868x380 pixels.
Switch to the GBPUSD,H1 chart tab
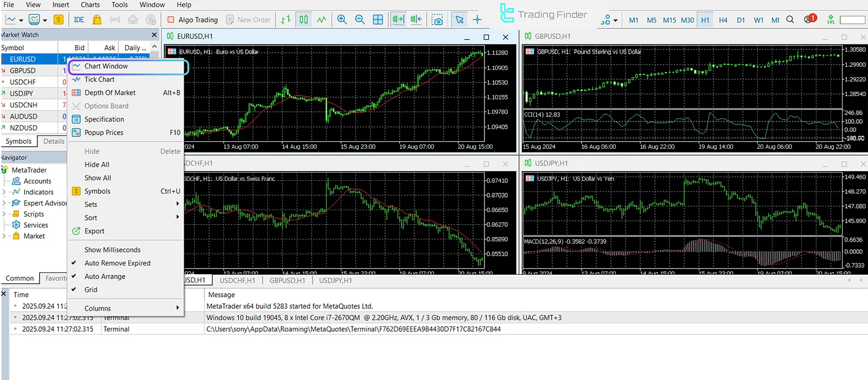coord(287,281)
